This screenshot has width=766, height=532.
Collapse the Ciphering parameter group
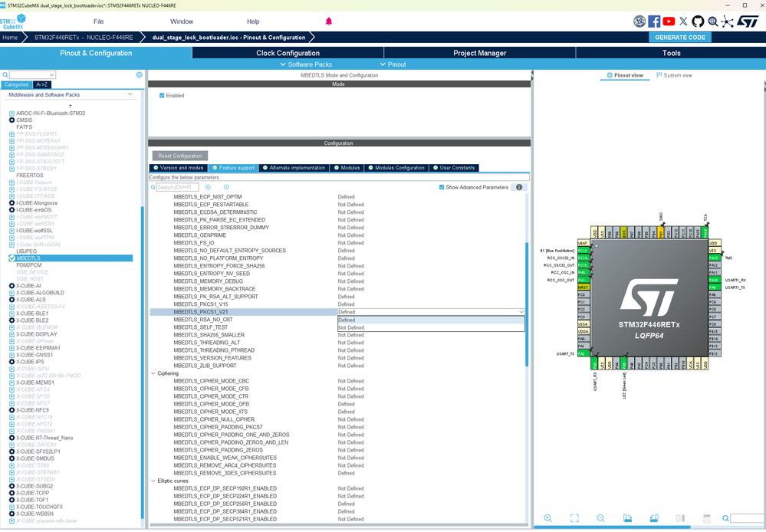(x=153, y=373)
